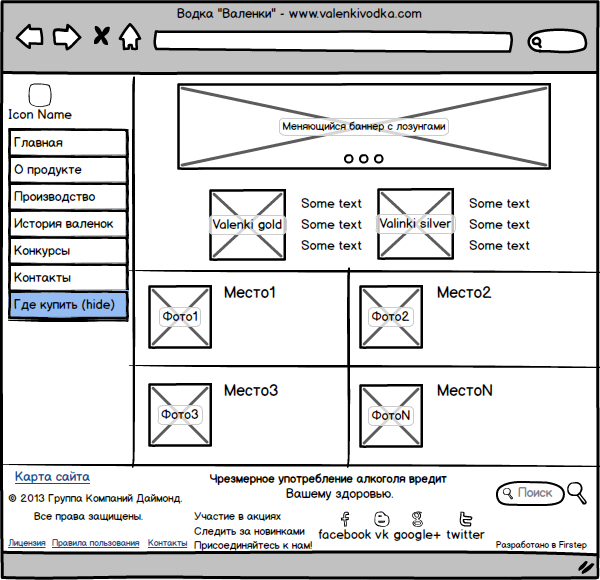Click the Место2 heading

(x=464, y=293)
